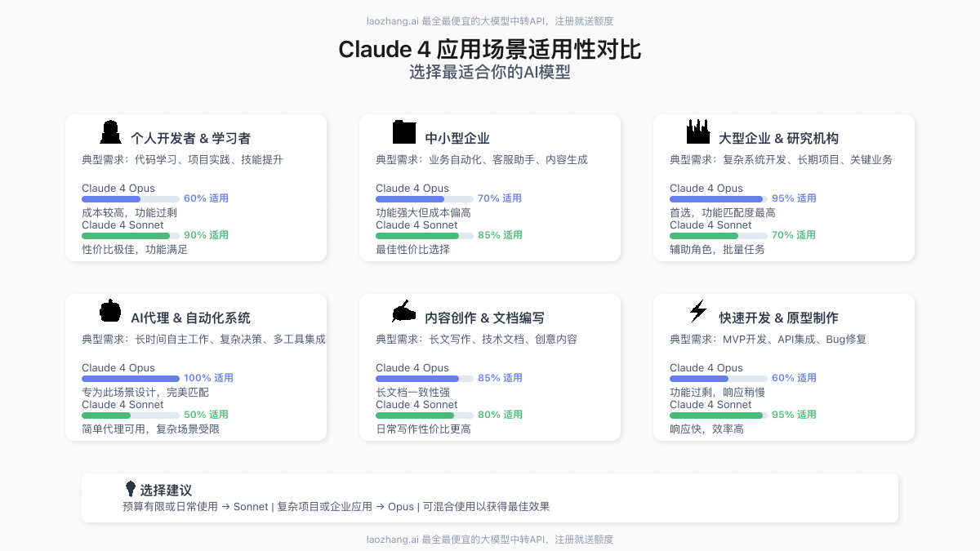
Task: Click the blue 70% 适用 label in 中小型企业 card
Action: click(500, 198)
